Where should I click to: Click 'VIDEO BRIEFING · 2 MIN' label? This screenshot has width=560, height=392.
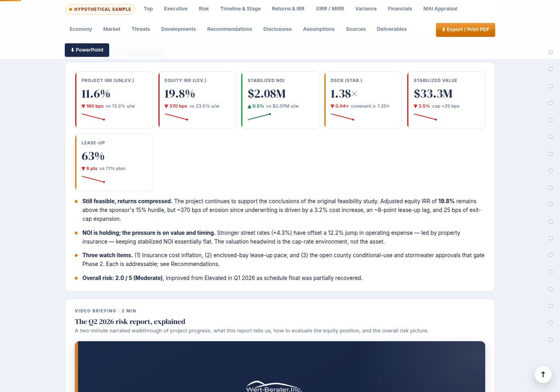pyautogui.click(x=106, y=311)
